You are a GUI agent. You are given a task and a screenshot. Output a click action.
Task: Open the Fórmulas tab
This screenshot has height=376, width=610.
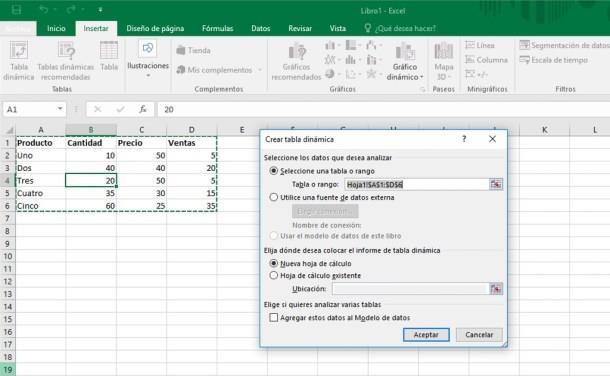(217, 28)
